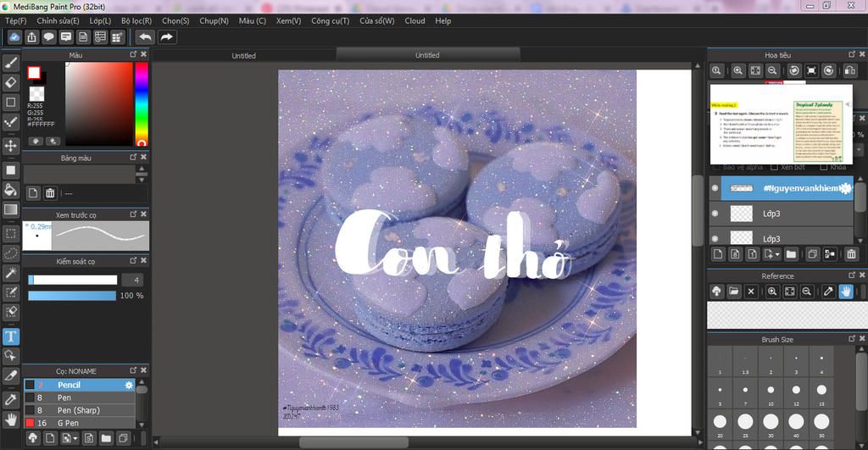The image size is (868, 450).
Task: Delete the palette color with trash icon
Action: point(50,193)
